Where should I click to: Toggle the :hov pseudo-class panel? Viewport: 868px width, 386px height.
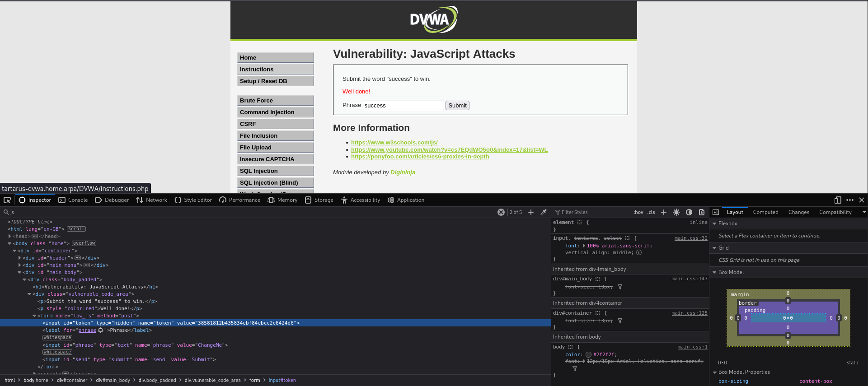pos(638,212)
